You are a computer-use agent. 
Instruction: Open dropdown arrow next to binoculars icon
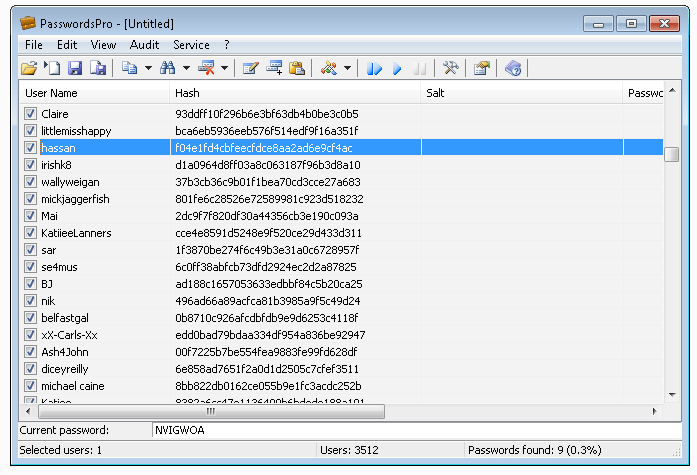[186, 68]
